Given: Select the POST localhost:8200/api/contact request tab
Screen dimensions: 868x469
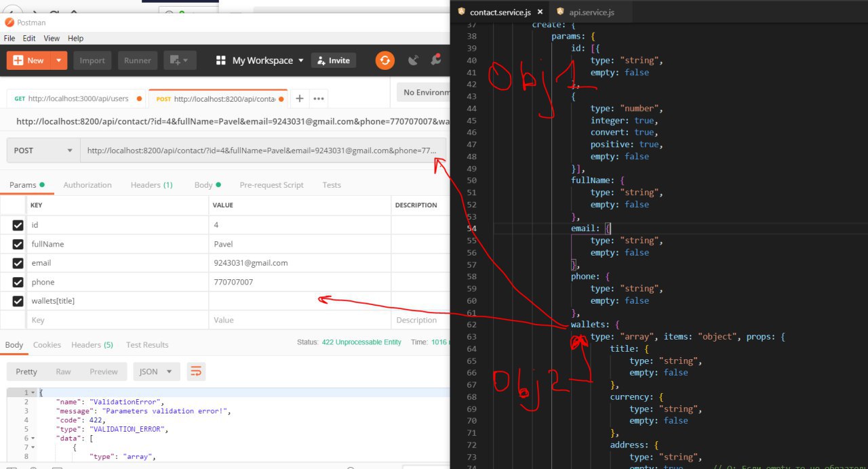Looking at the screenshot, I should (217, 98).
